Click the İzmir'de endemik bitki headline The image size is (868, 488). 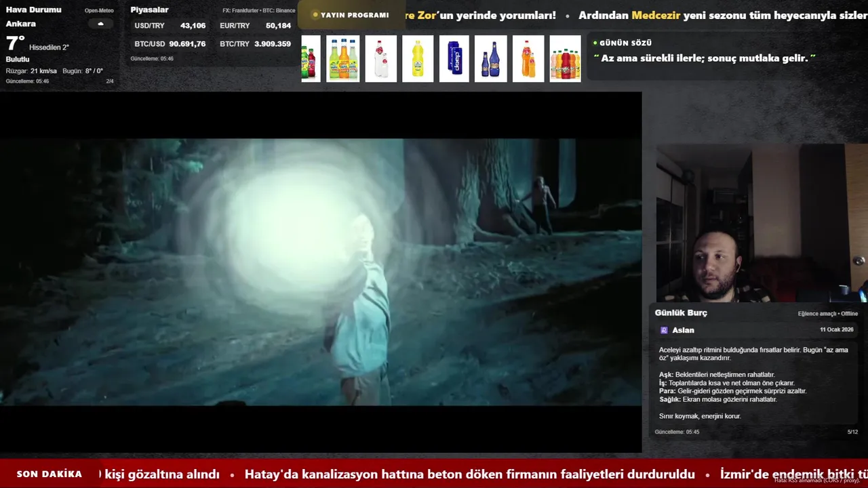pos(794,474)
